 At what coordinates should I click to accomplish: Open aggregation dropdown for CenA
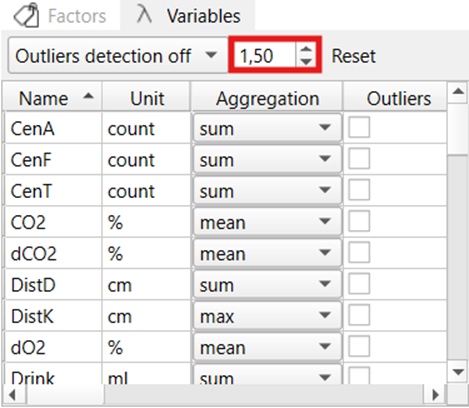(267, 128)
